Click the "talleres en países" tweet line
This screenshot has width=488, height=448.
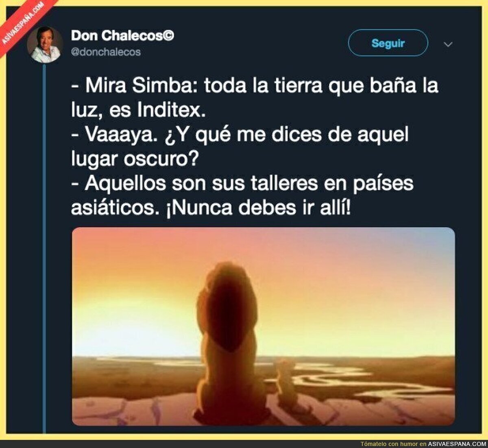click(x=332, y=183)
